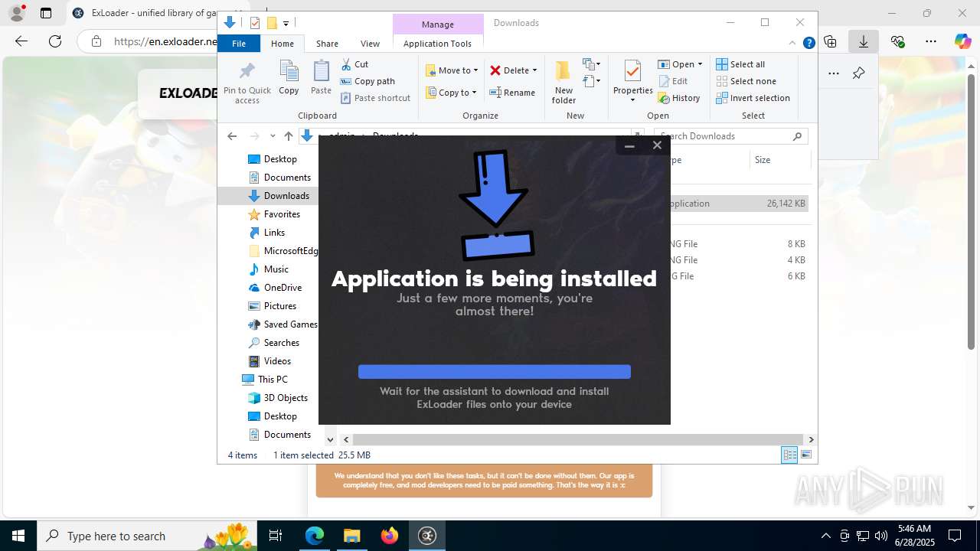Open Edge settings and more menu
980x551 pixels.
931,41
